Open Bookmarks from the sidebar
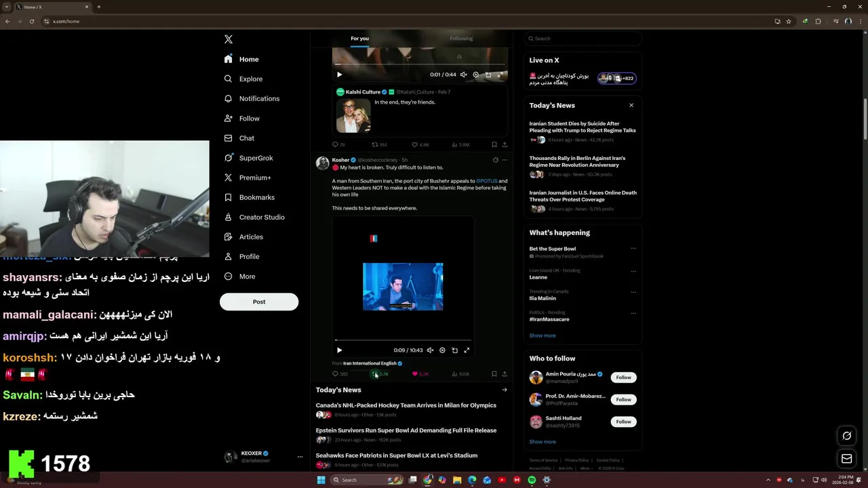 click(x=249, y=197)
